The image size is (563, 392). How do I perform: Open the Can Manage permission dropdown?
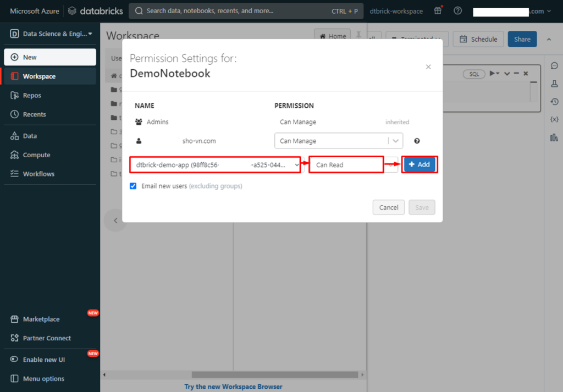point(339,141)
